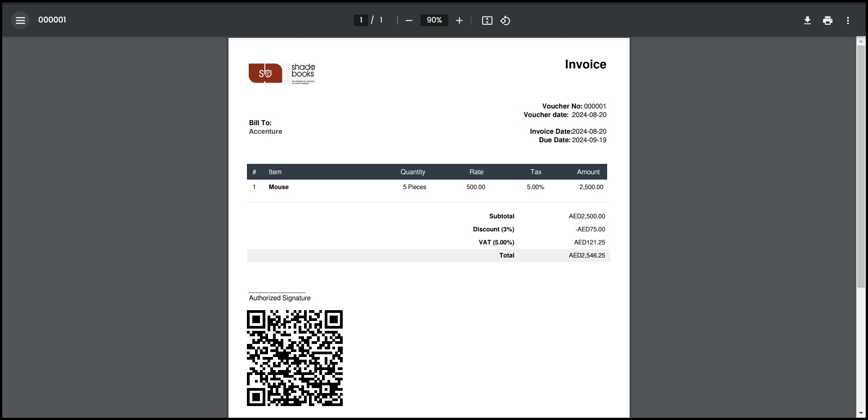Click the Mouse item name

(x=279, y=187)
